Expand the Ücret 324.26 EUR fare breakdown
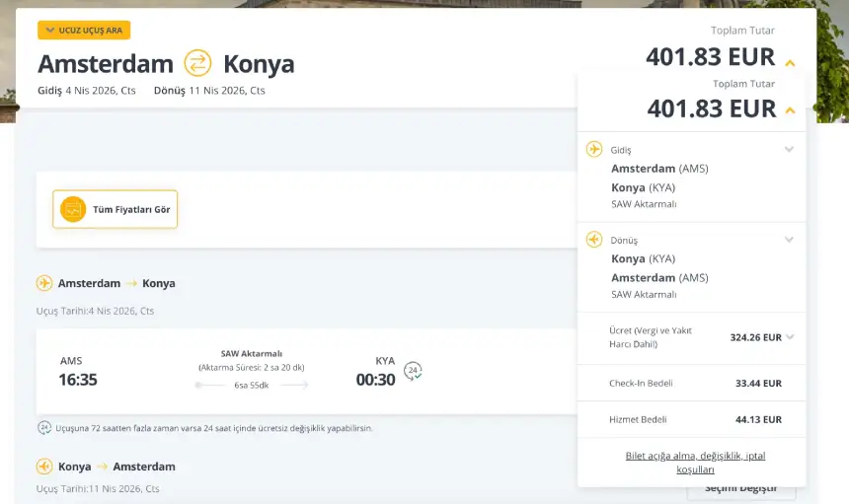Image resolution: width=849 pixels, height=504 pixels. [x=790, y=337]
